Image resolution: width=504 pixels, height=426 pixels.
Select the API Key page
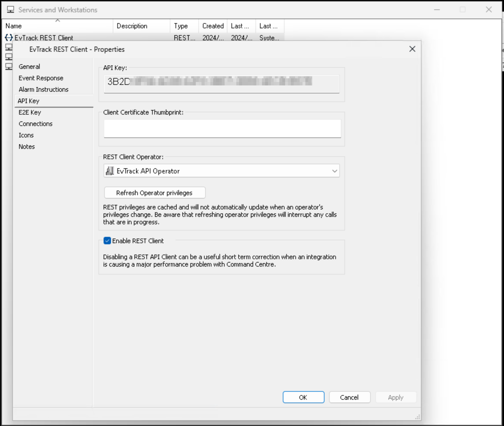click(x=54, y=101)
